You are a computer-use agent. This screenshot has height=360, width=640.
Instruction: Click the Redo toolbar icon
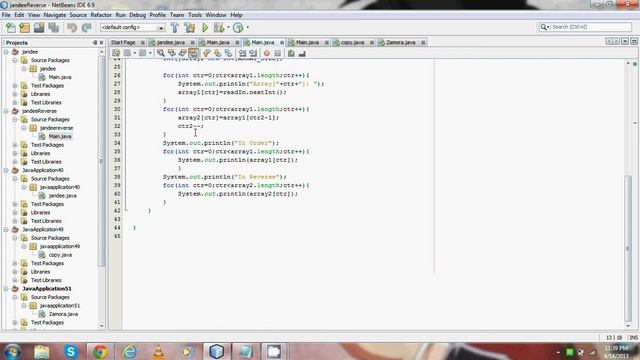point(86,27)
